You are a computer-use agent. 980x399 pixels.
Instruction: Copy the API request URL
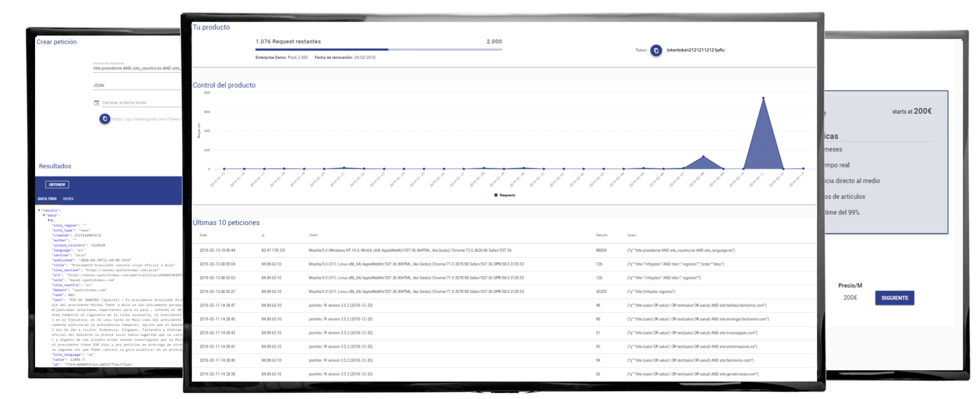[x=105, y=119]
